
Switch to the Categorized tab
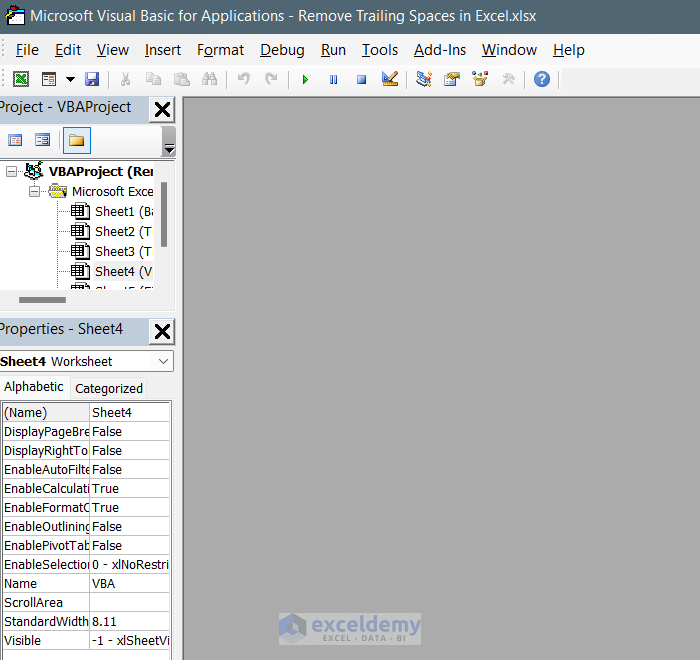[x=109, y=388]
